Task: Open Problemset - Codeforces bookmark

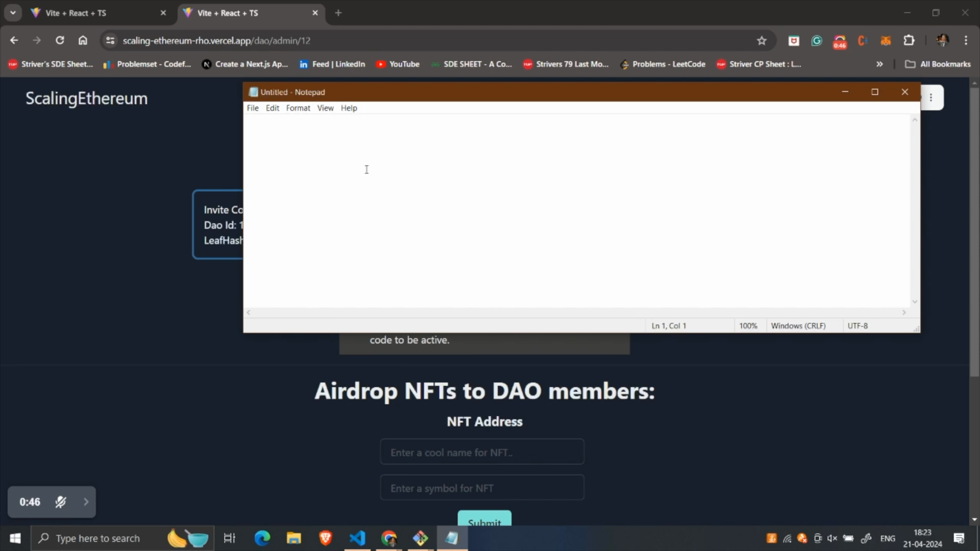Action: 147,64
